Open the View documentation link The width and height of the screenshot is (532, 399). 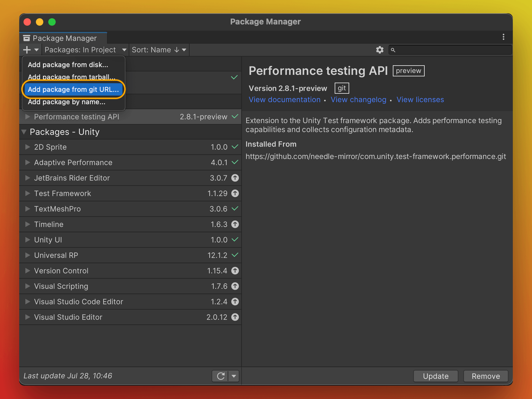[284, 100]
